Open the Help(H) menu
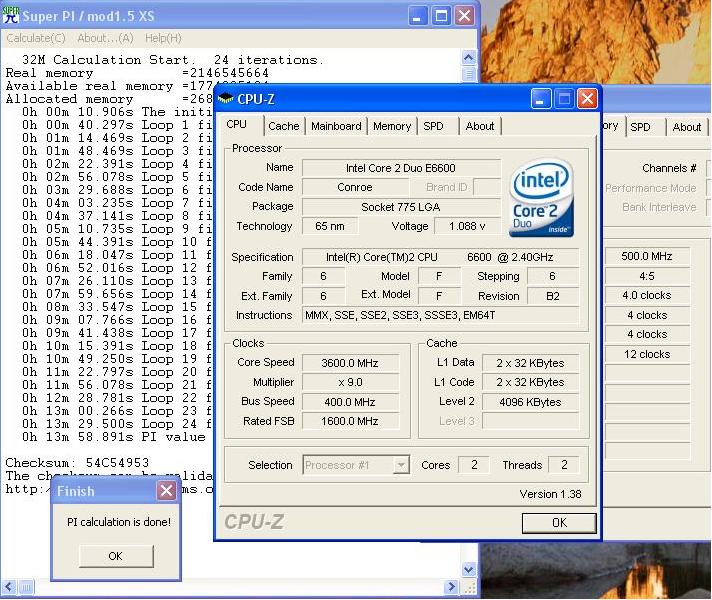712x600 pixels. [x=163, y=38]
